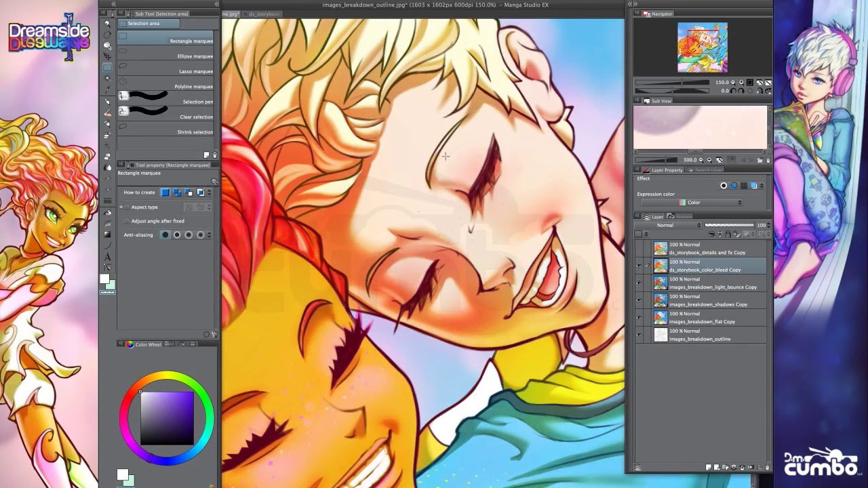Image resolution: width=868 pixels, height=488 pixels.
Task: Create a copy of sub tool icon
Action: [206, 155]
